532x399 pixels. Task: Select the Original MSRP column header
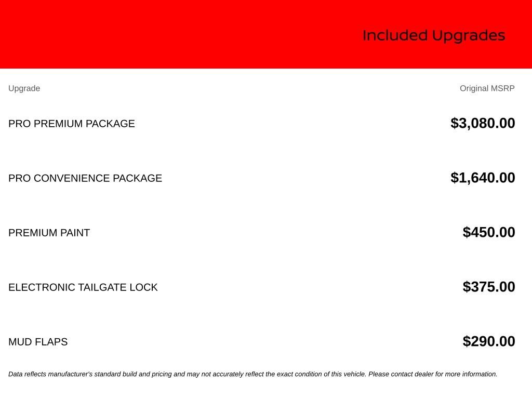487,88
